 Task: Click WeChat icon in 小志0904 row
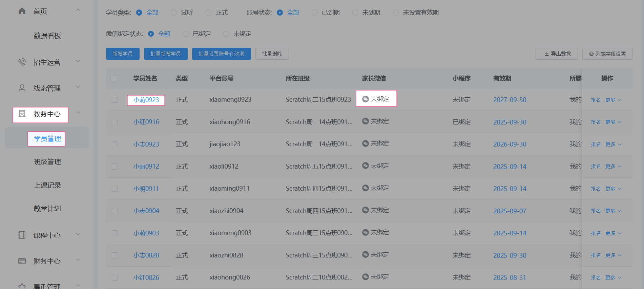click(x=366, y=210)
